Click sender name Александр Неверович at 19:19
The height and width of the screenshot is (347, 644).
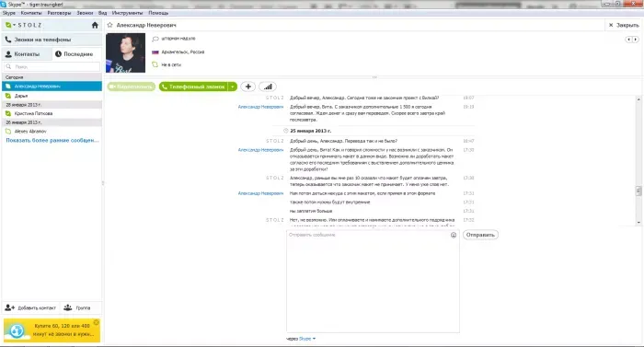[x=260, y=107]
